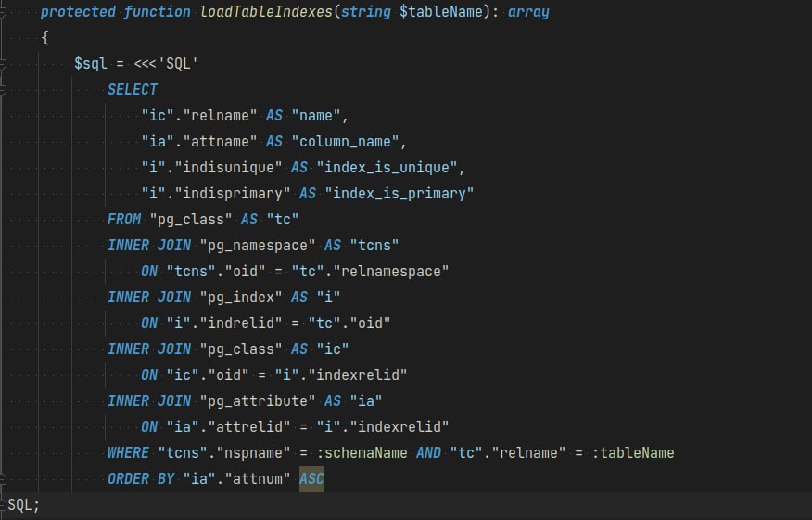Click the "ia"."attrelid" reference
The width and height of the screenshot is (812, 520).
[228, 426]
